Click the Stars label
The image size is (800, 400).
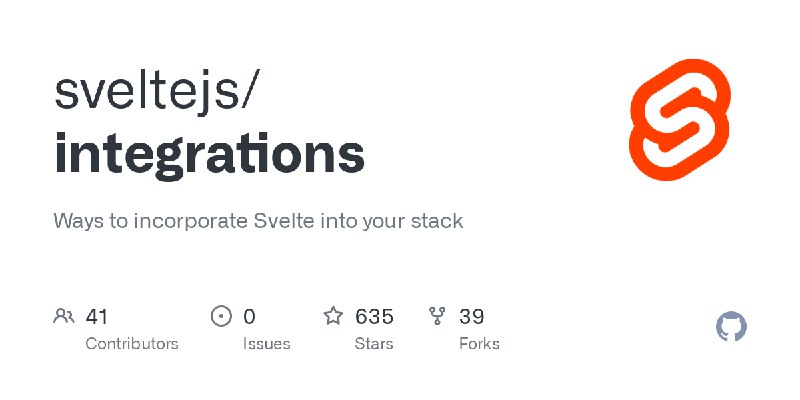click(374, 344)
